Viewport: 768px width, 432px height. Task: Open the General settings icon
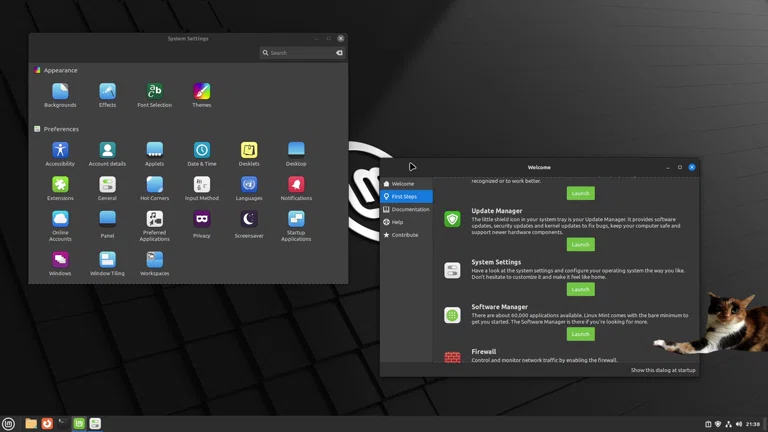107,188
